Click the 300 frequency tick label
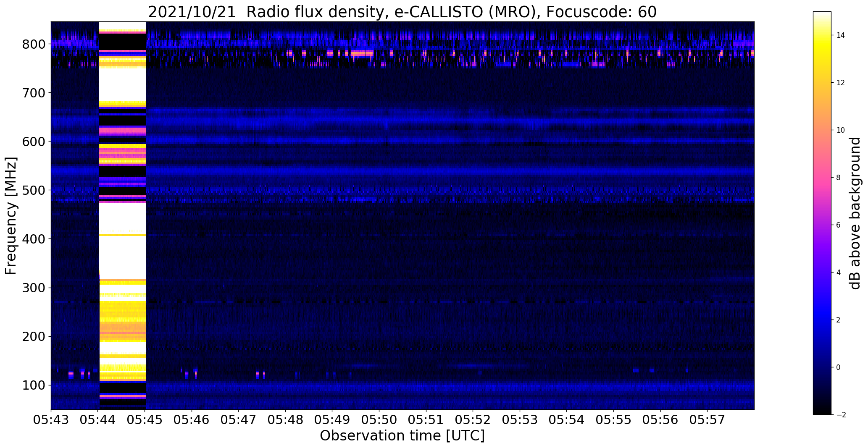The height and width of the screenshot is (448, 868). 34,288
